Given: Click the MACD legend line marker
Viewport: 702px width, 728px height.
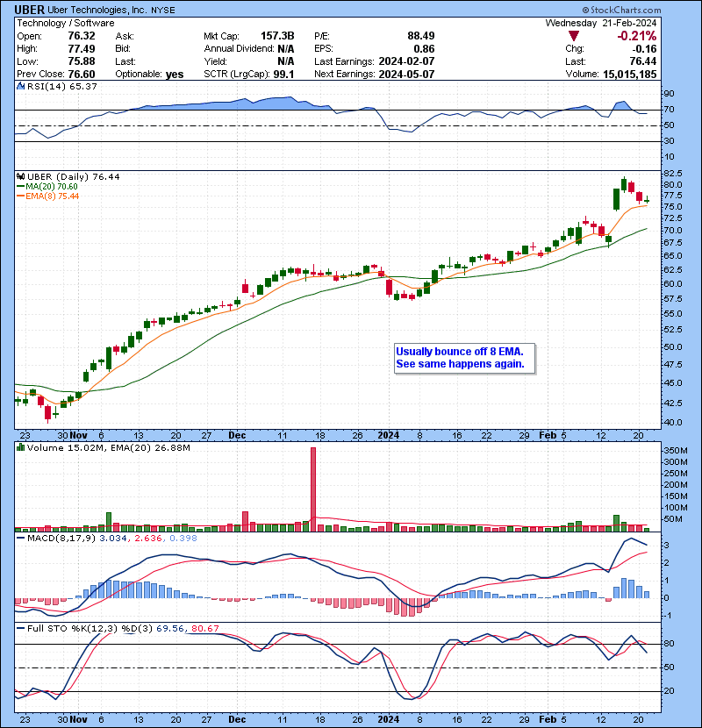Looking at the screenshot, I should pos(20,539).
